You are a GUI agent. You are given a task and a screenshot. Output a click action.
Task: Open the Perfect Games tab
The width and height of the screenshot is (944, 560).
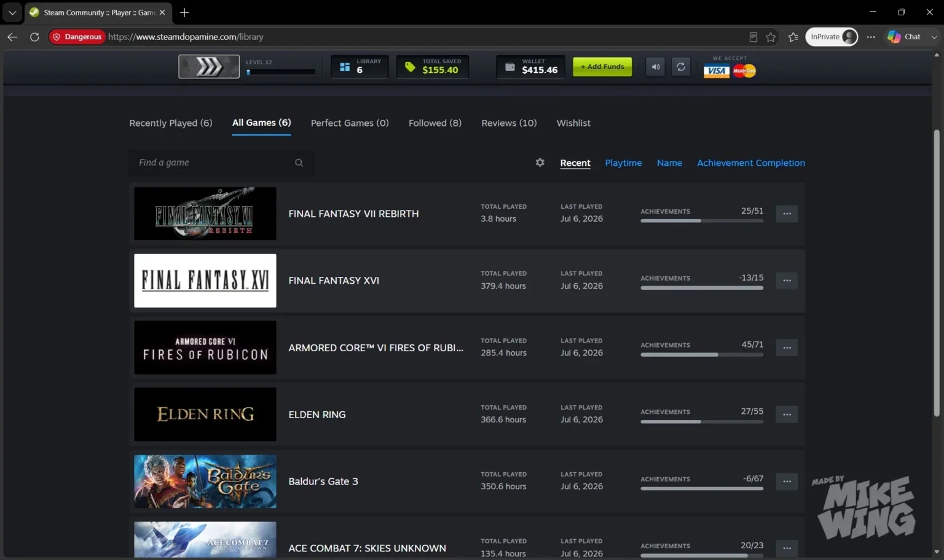350,123
